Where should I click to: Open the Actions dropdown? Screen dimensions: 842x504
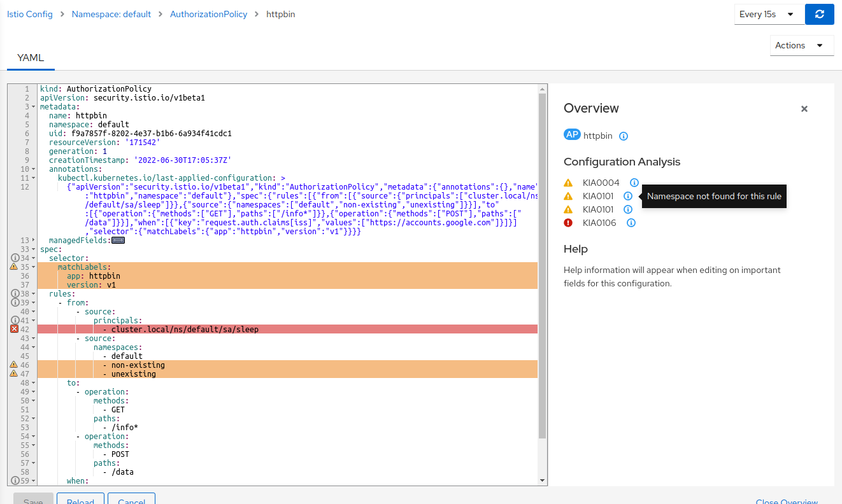point(802,45)
